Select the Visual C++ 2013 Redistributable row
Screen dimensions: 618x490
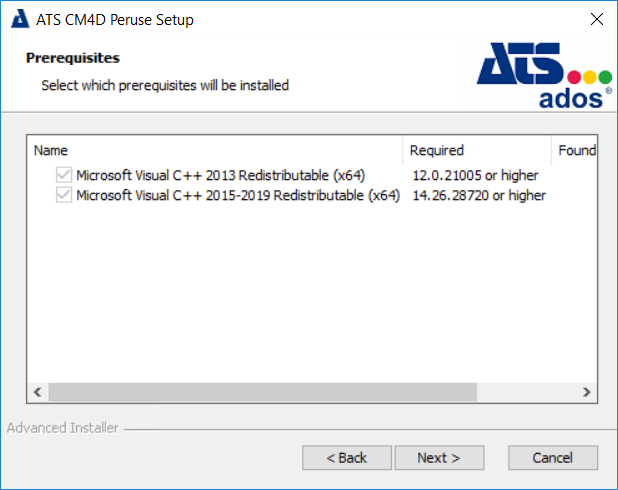coord(220,176)
